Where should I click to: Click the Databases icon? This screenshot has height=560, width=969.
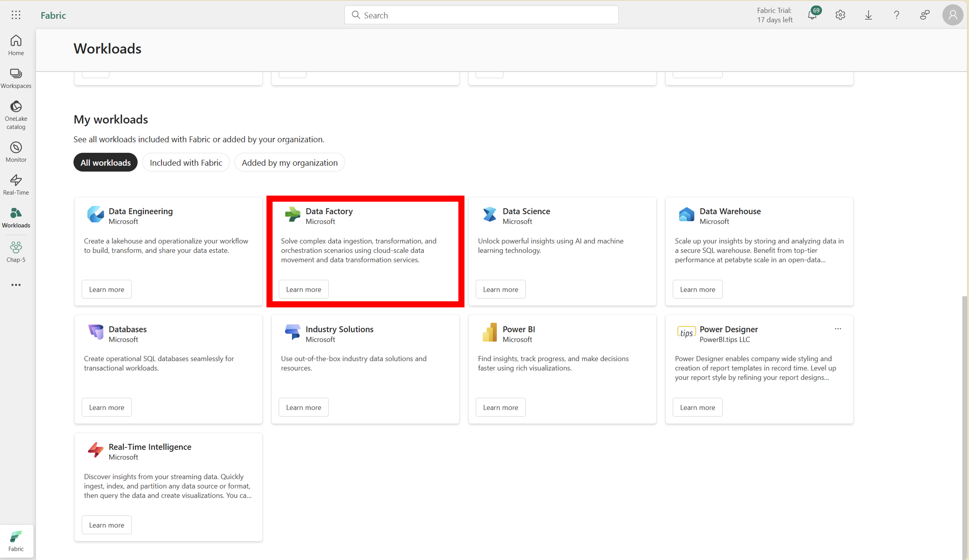click(95, 332)
